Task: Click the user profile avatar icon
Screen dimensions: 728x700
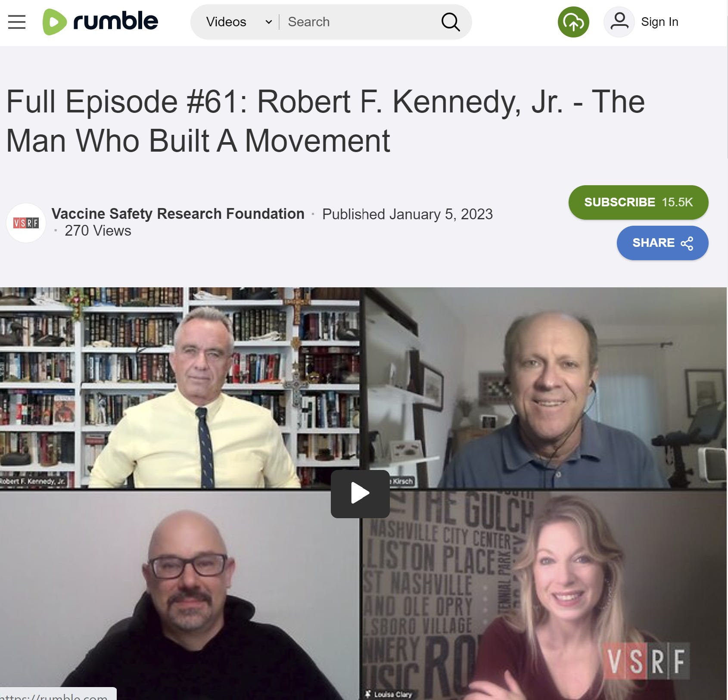Action: 619,22
